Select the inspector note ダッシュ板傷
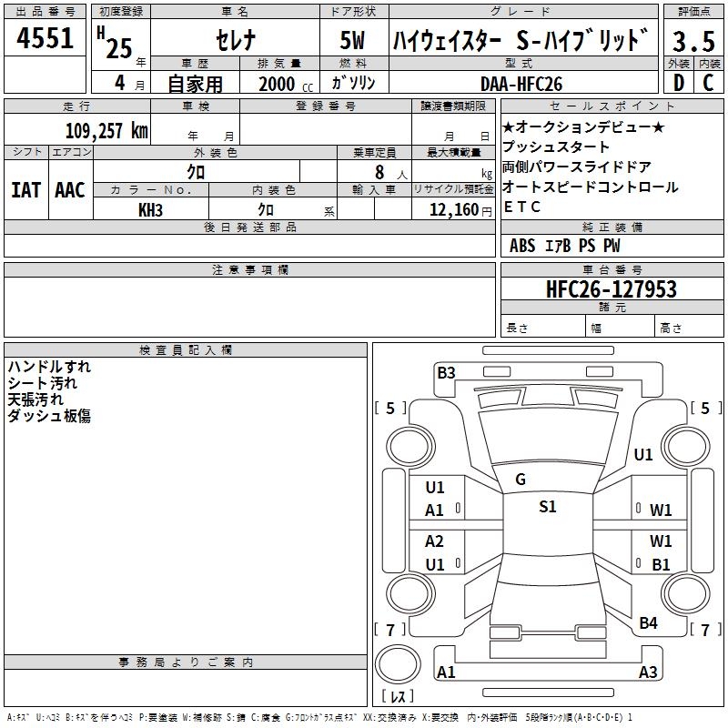 49,416
